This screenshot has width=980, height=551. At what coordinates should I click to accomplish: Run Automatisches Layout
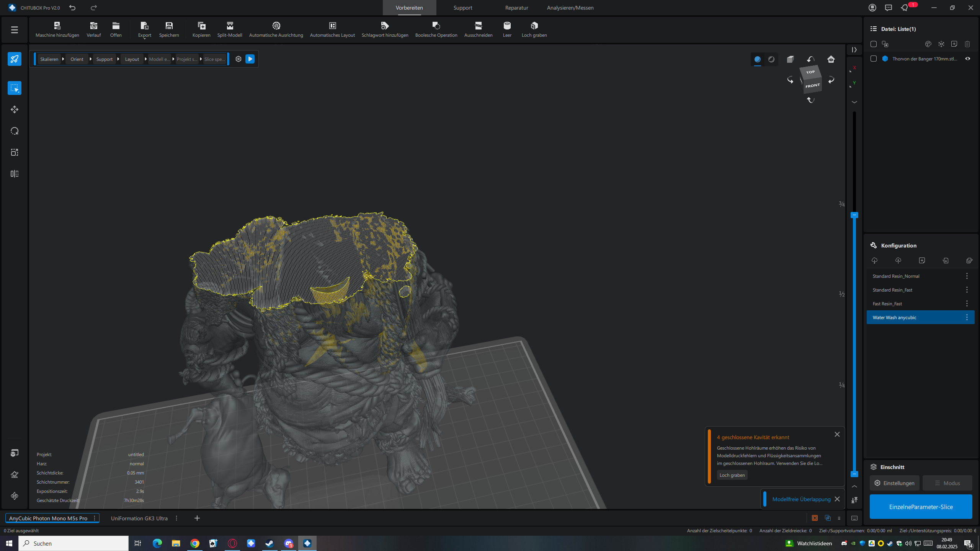[332, 29]
